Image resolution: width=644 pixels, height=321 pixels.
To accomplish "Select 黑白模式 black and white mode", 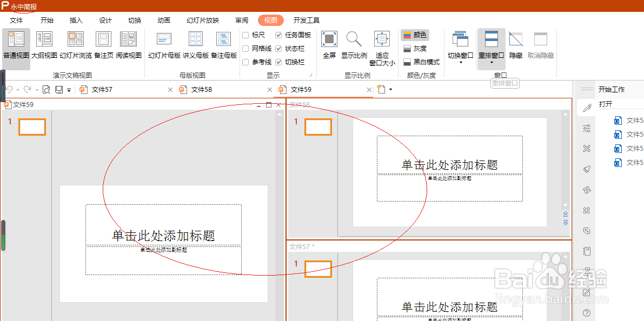I will point(421,62).
